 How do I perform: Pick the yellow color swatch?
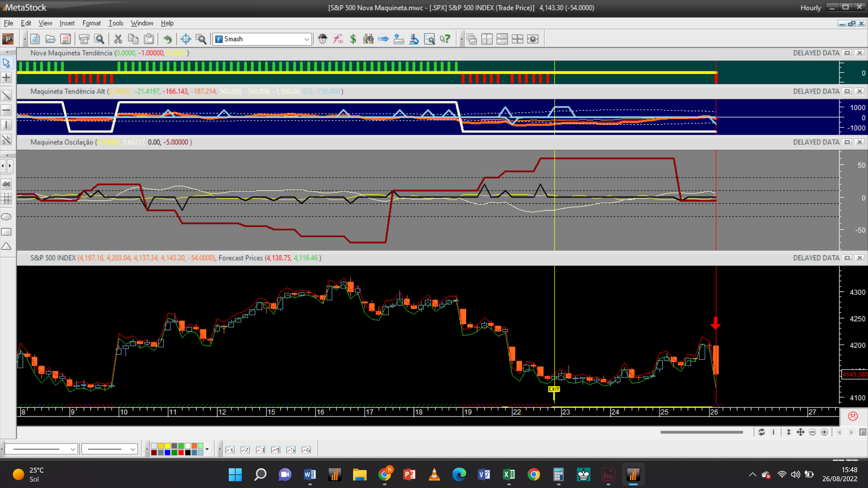(x=167, y=446)
